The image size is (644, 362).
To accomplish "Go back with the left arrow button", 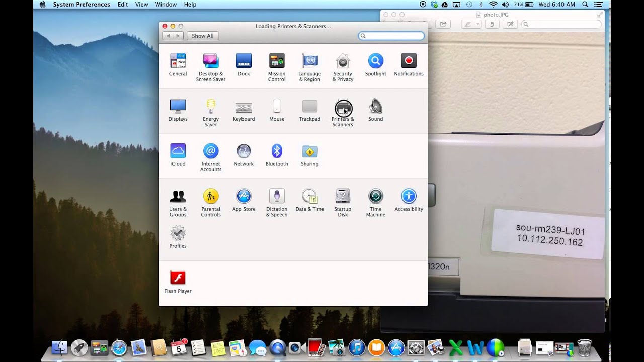I will (168, 36).
